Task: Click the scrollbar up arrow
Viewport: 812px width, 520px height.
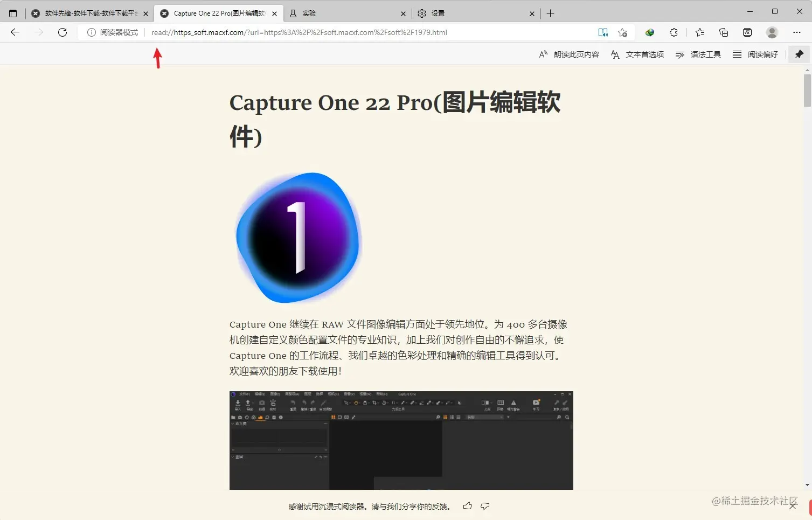Action: point(807,70)
